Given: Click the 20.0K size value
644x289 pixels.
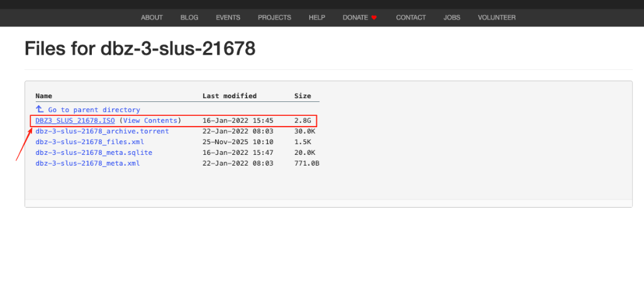Looking at the screenshot, I should tap(305, 152).
